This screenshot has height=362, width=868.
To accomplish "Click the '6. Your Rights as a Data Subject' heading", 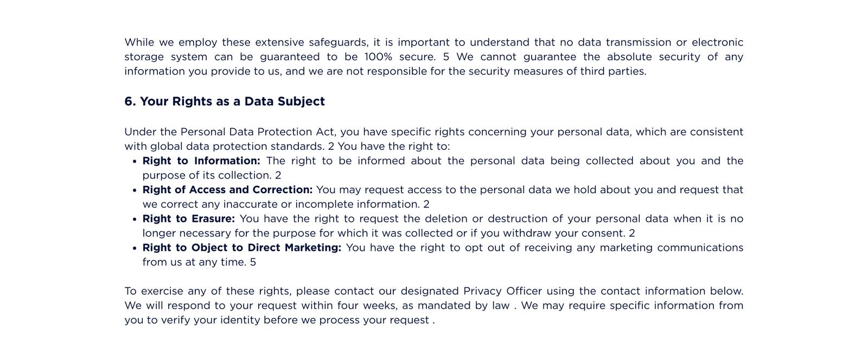I will pos(224,101).
